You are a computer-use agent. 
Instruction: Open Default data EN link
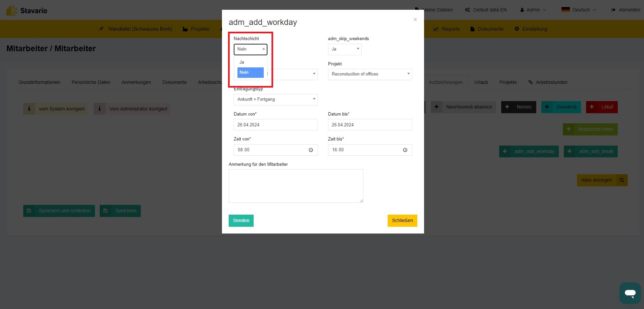tap(486, 10)
